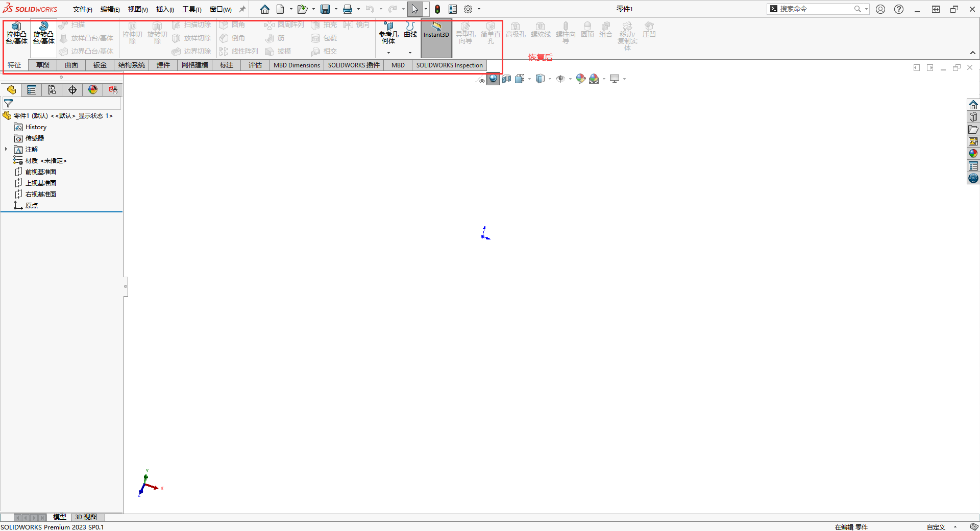Click the section view icon in the view toolbar
Image resolution: width=980 pixels, height=531 pixels.
click(506, 79)
